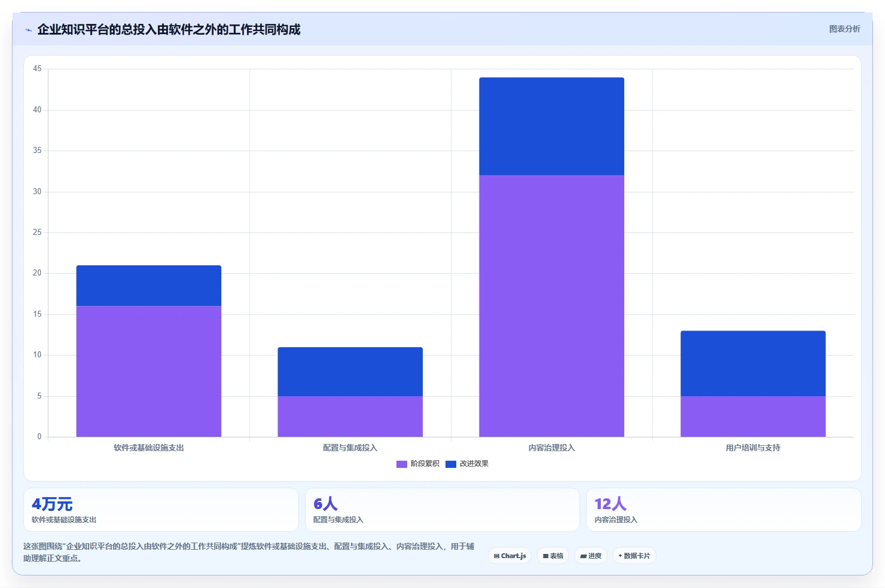
Task: Click y-axis tick label 20
Action: click(37, 273)
